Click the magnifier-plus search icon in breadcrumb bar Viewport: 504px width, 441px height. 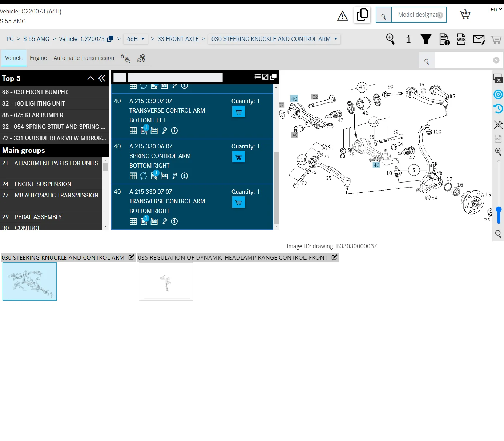click(390, 39)
